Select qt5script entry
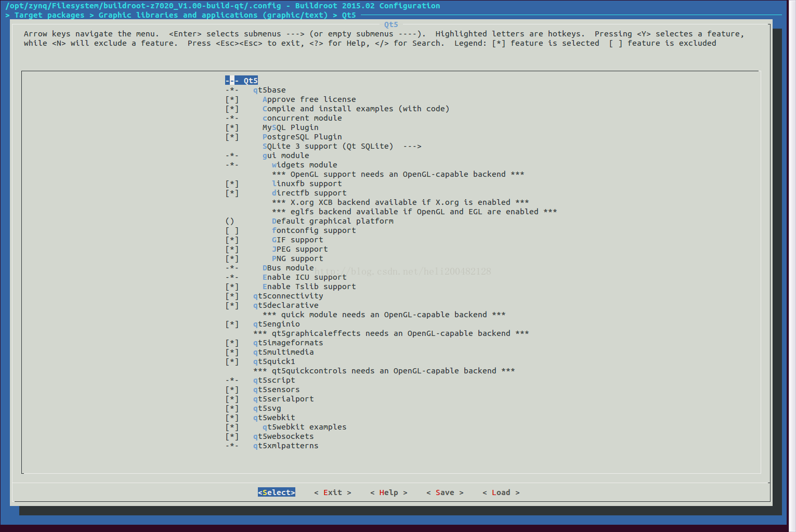Screen dimensions: 796x532 coord(274,380)
